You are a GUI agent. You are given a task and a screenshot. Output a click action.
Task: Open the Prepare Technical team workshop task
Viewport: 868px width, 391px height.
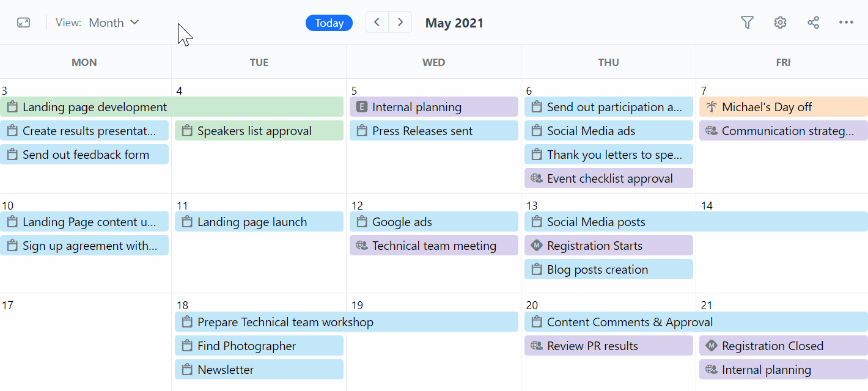[x=347, y=322]
